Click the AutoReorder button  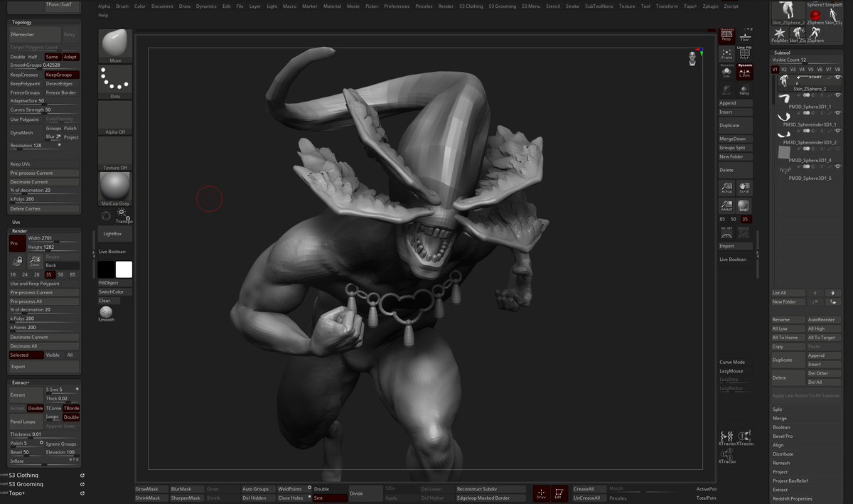(x=825, y=320)
